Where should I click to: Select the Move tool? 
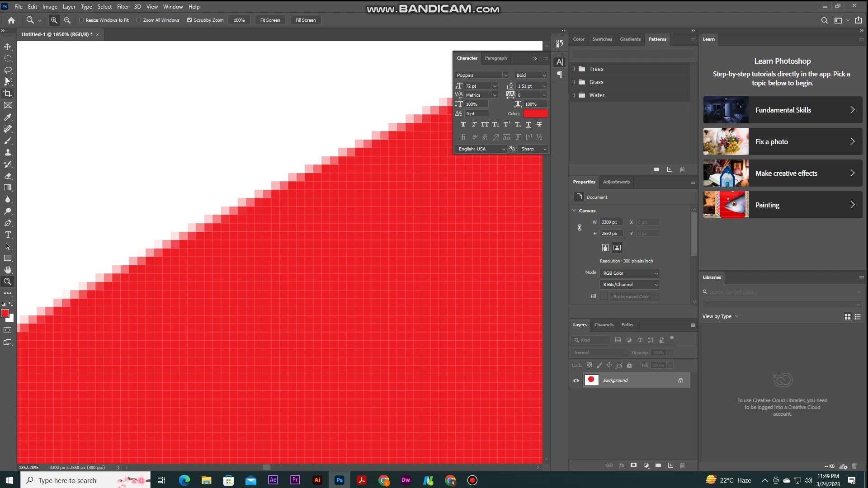(x=8, y=47)
